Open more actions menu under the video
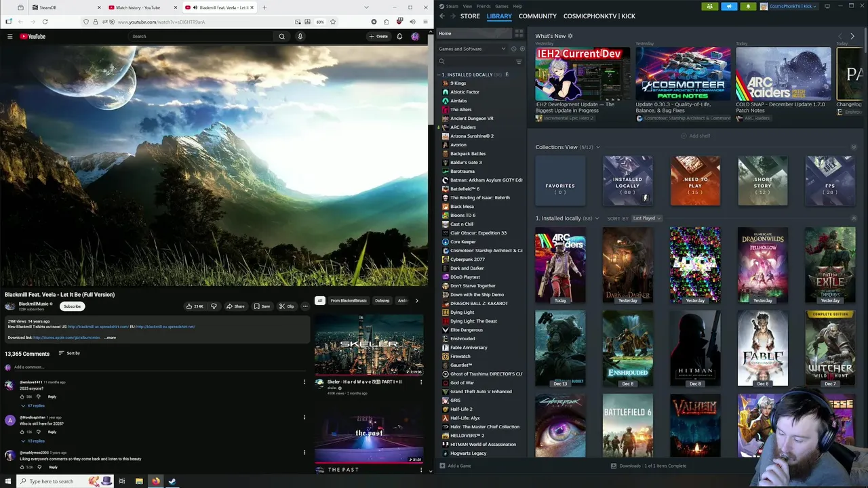This screenshot has width=868, height=488. click(305, 306)
